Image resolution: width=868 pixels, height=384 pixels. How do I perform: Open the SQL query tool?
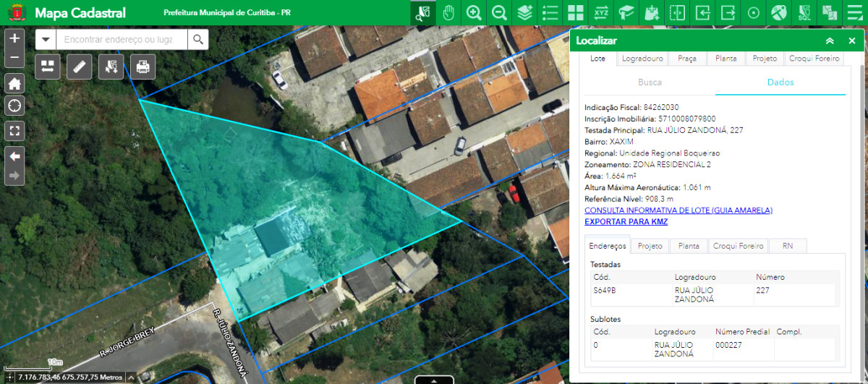804,12
